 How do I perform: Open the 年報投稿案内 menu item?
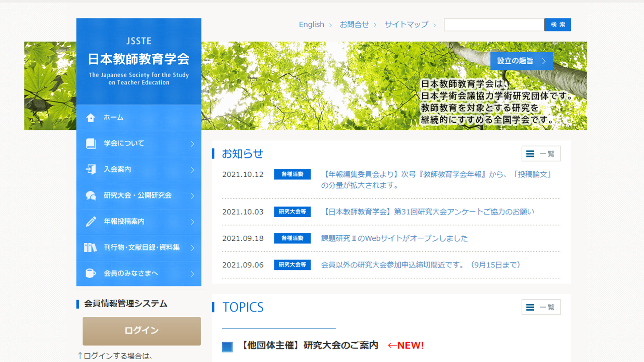pos(124,222)
